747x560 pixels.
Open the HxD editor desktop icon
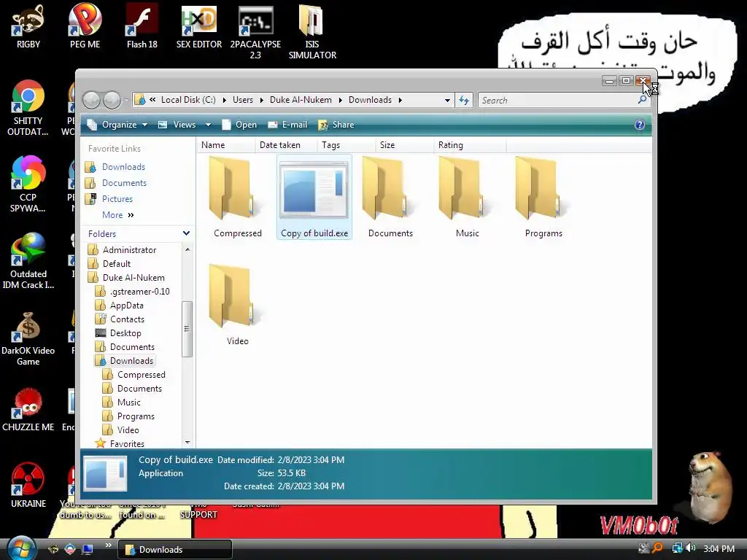(x=199, y=26)
